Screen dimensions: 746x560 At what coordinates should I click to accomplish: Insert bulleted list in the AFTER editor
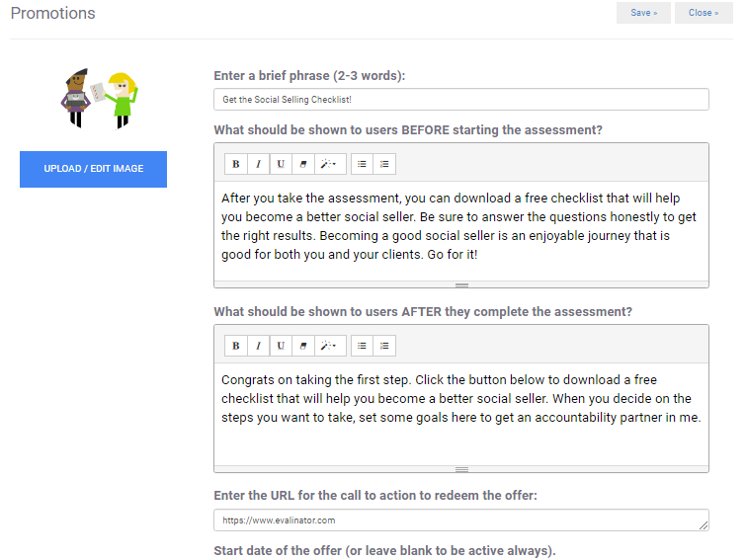[x=362, y=346]
